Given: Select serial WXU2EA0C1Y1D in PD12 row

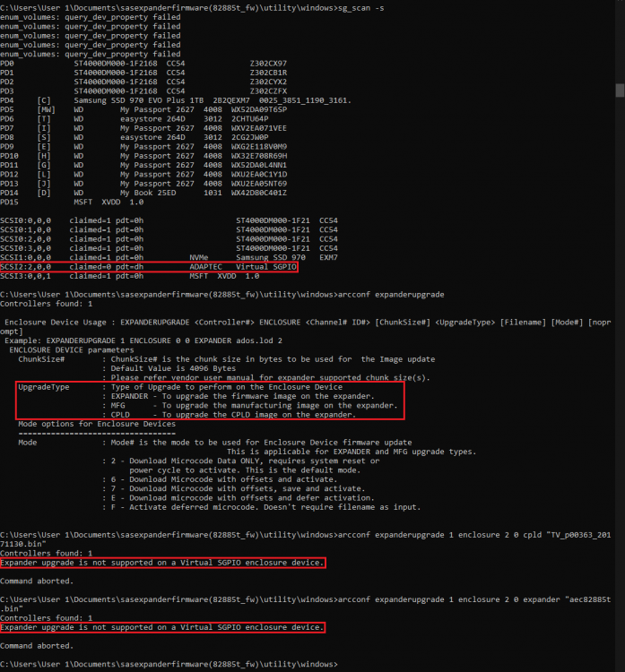Looking at the screenshot, I should (259, 175).
